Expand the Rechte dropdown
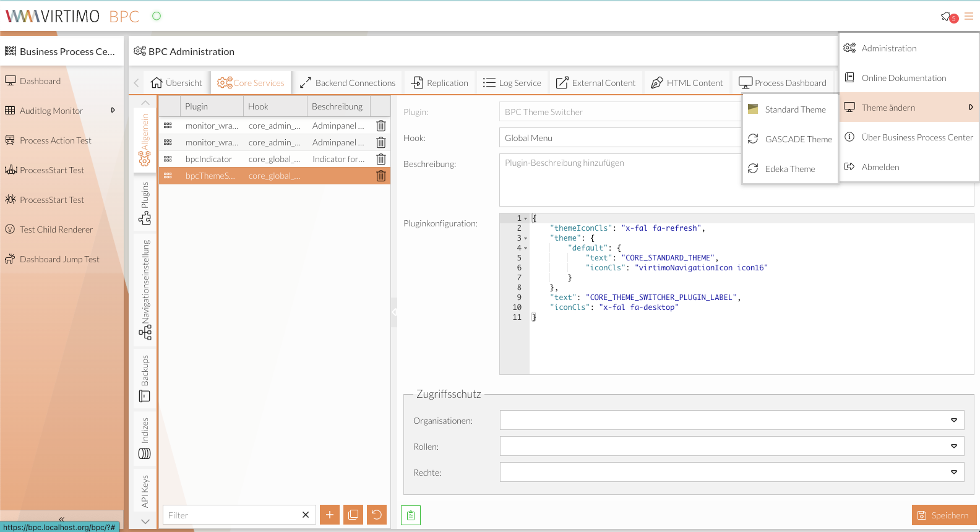This screenshot has width=980, height=532. [953, 473]
